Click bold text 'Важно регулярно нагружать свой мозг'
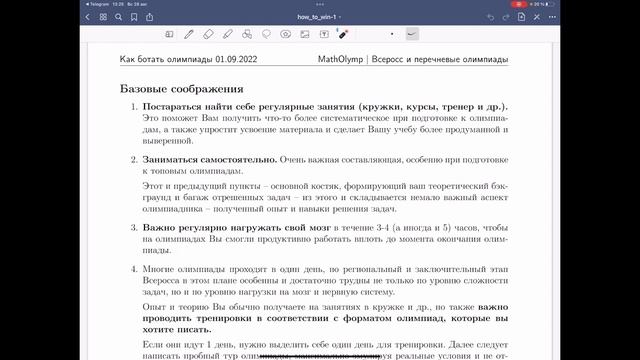This screenshot has height=360, width=640. coord(236,228)
